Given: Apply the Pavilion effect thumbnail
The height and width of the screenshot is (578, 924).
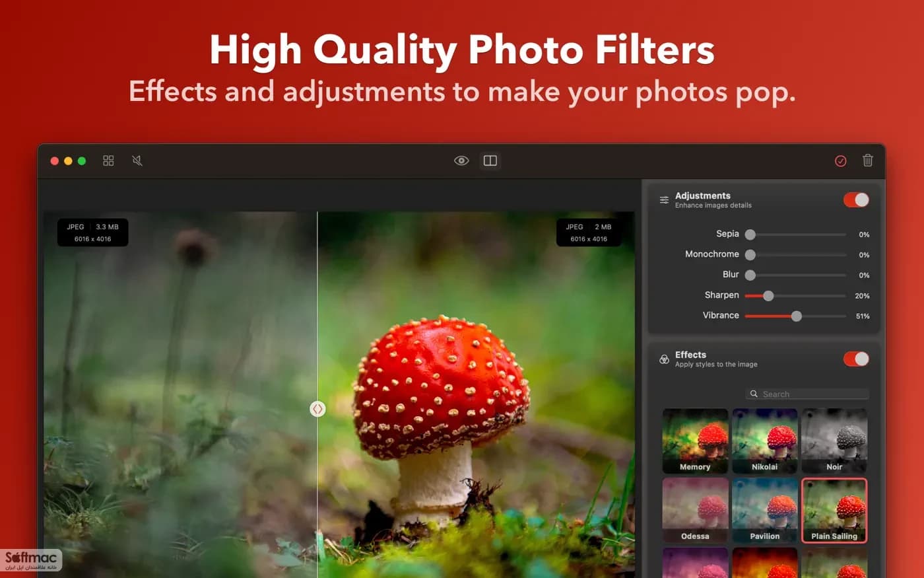Looking at the screenshot, I should [764, 510].
